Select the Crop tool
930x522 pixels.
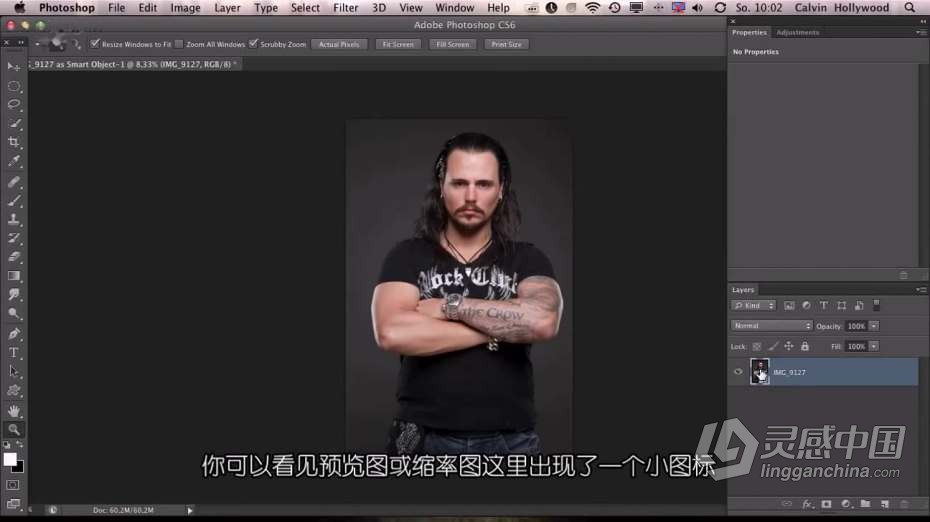(x=14, y=142)
